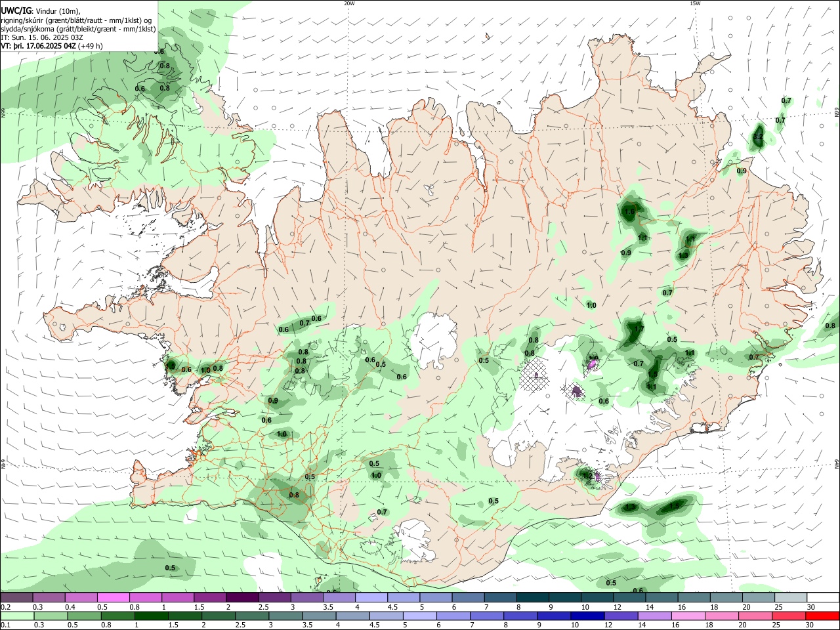Click the 0.4 label on the snow legend

(x=70, y=608)
